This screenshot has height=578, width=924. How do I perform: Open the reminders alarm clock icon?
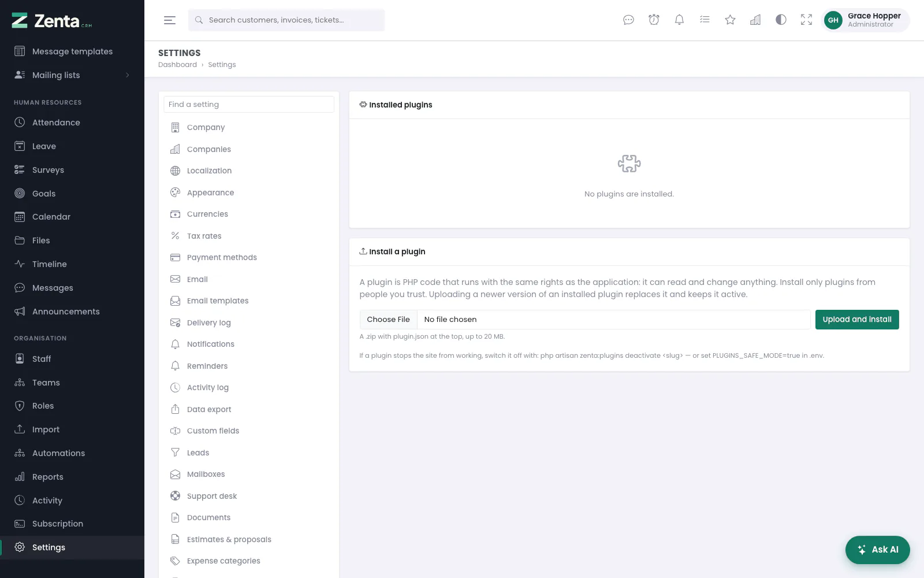tap(654, 20)
